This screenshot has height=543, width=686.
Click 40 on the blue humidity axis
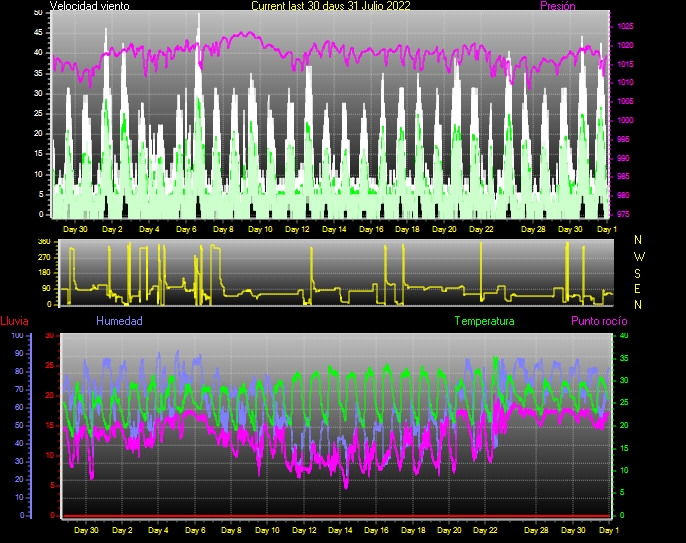[x=19, y=443]
